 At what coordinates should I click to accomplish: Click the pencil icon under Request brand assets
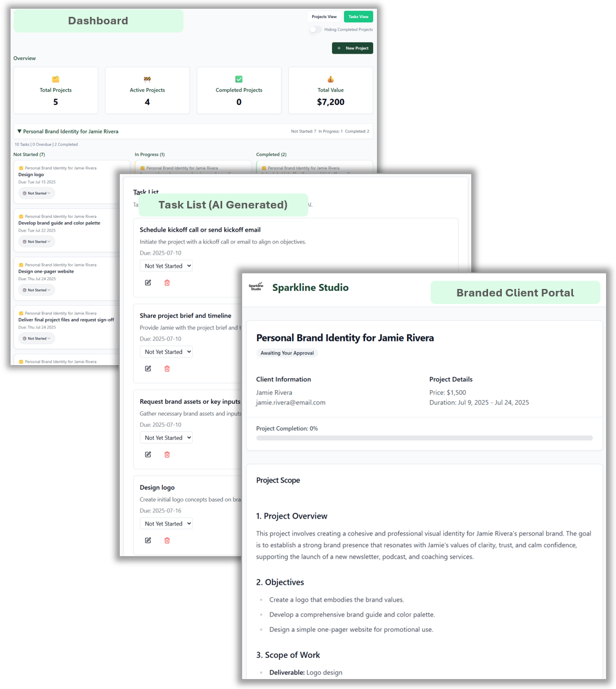pyautogui.click(x=148, y=454)
